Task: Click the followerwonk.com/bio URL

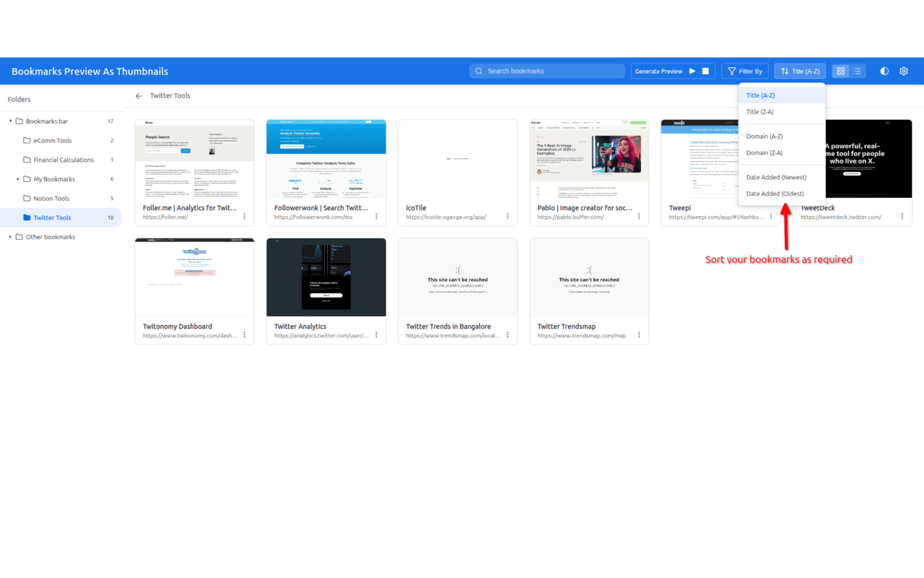Action: coord(313,217)
